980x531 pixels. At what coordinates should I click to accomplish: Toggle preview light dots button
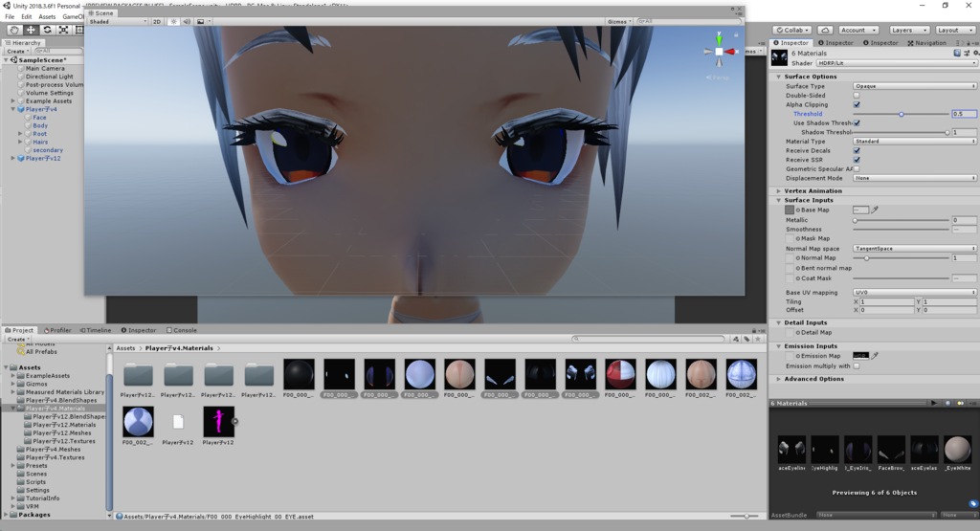point(961,403)
